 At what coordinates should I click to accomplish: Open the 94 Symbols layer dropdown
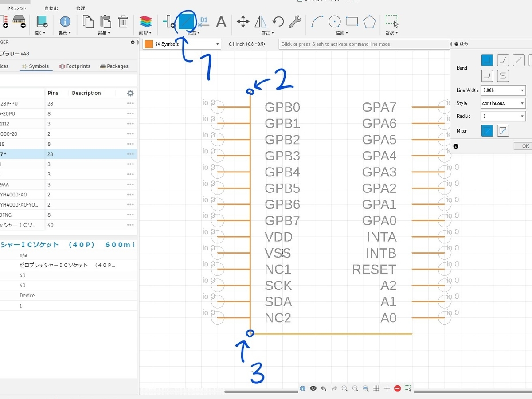(x=182, y=44)
